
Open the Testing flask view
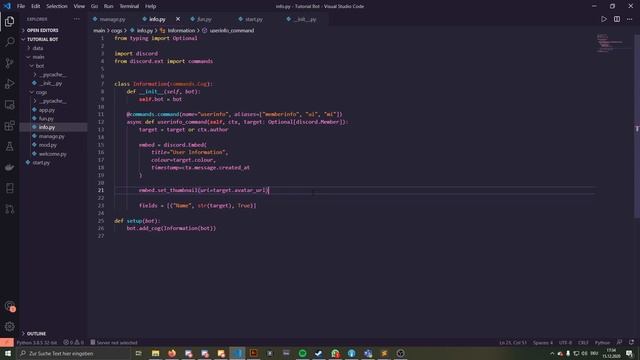tap(9, 147)
